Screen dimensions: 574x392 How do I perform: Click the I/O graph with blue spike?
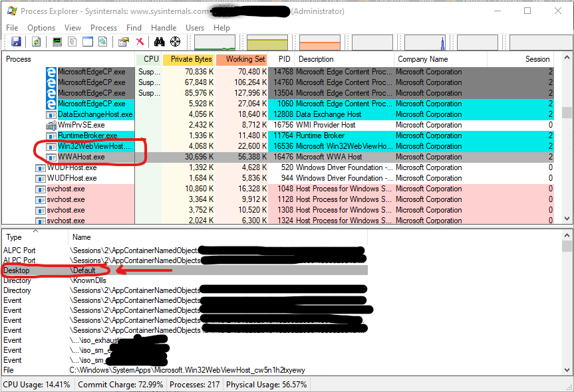click(x=424, y=43)
